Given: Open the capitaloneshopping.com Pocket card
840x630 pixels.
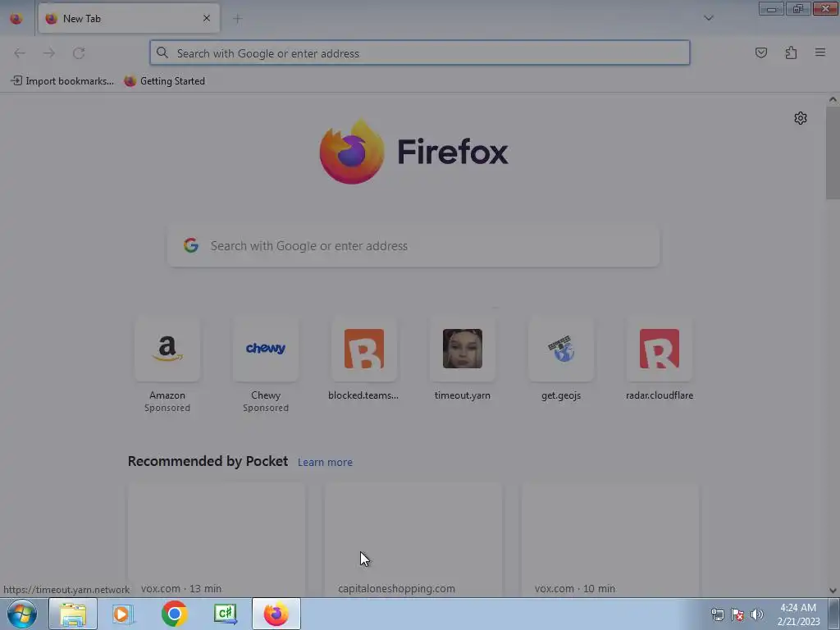Looking at the screenshot, I should point(413,539).
